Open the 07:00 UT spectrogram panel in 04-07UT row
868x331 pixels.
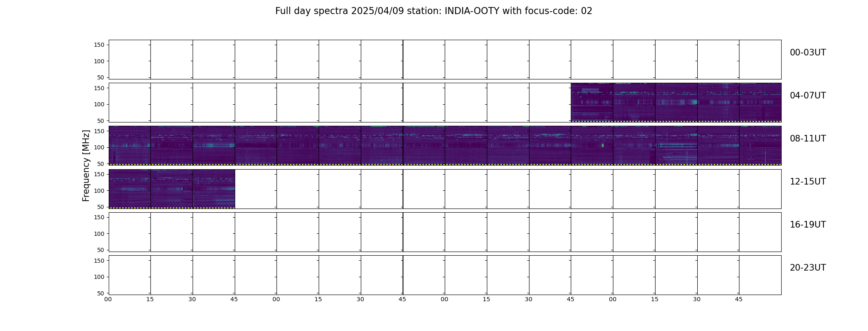634,103
